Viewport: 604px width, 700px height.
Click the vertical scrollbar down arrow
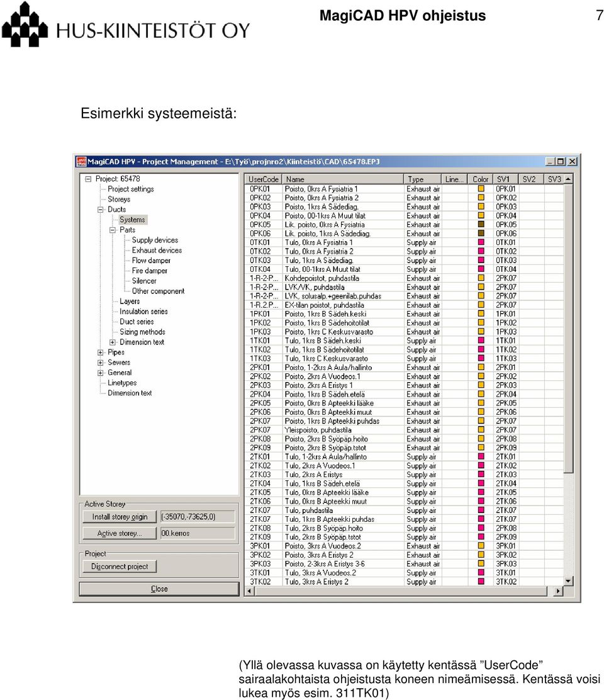(568, 581)
